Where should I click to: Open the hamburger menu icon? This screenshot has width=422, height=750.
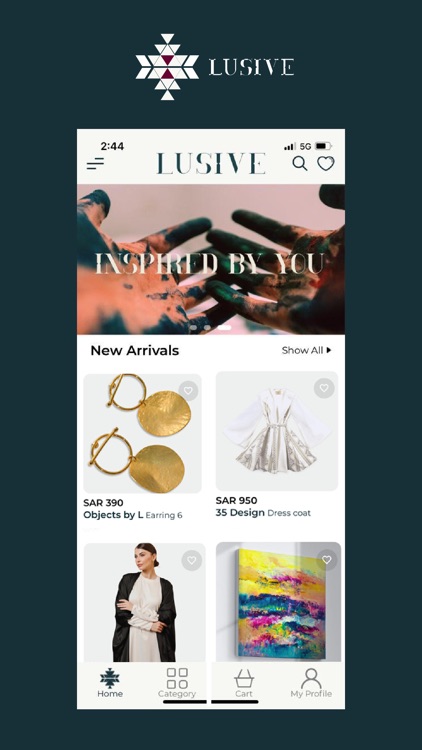(x=95, y=164)
